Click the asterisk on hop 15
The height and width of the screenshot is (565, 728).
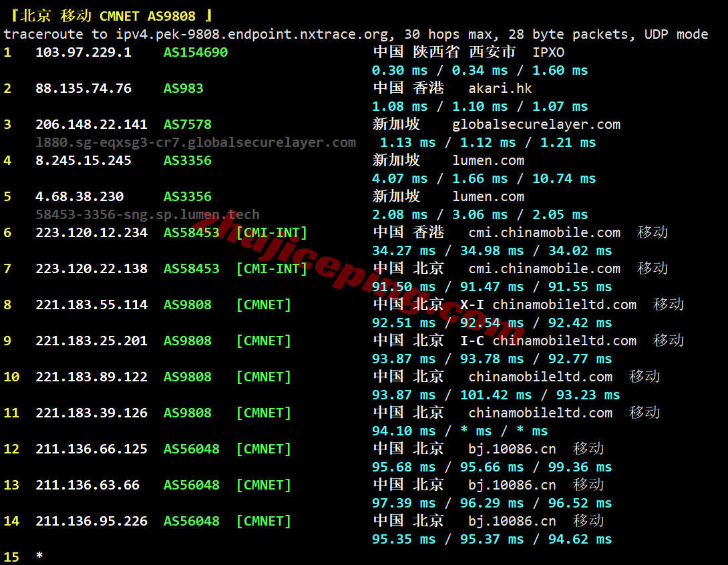(x=39, y=555)
